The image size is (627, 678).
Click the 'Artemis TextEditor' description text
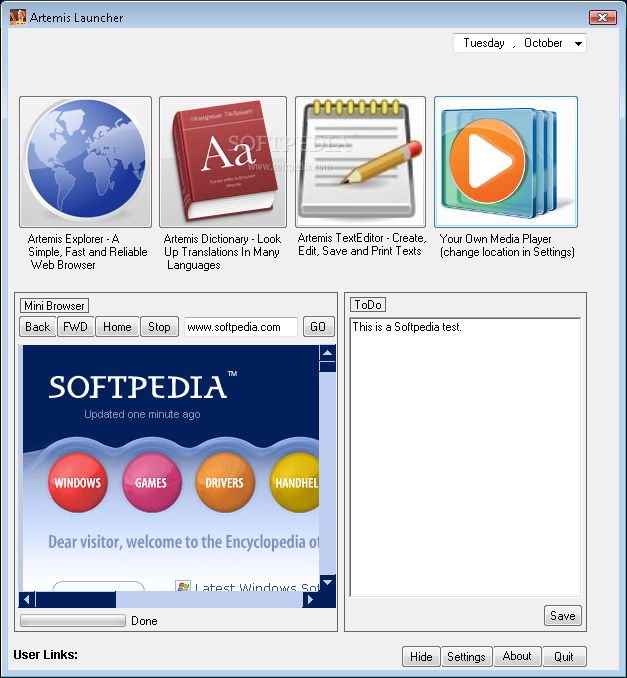362,244
